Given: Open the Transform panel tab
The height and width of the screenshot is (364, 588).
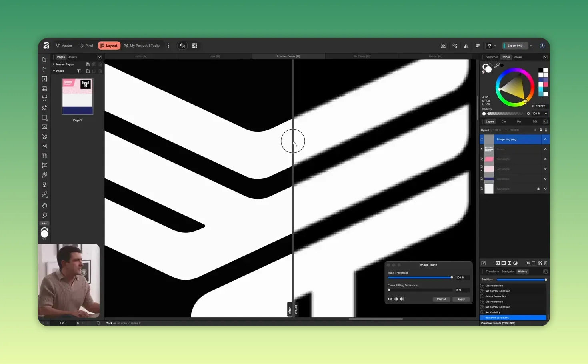Looking at the screenshot, I should 492,272.
